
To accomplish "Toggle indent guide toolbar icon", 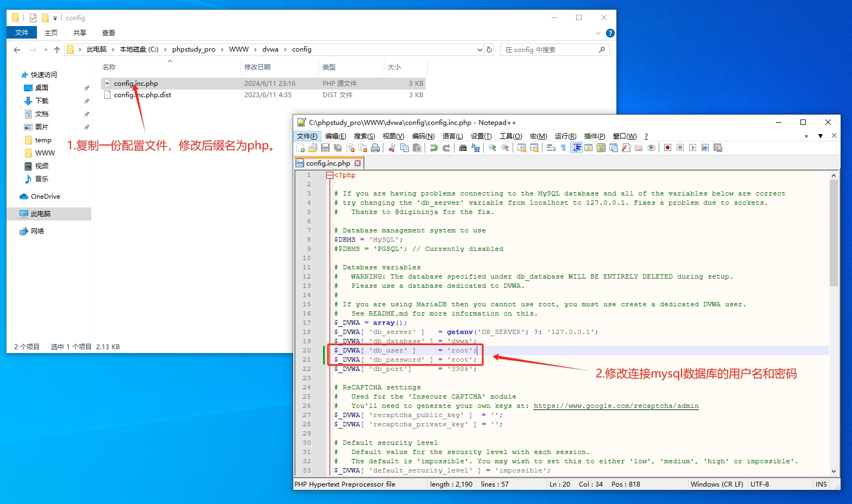I will click(577, 148).
